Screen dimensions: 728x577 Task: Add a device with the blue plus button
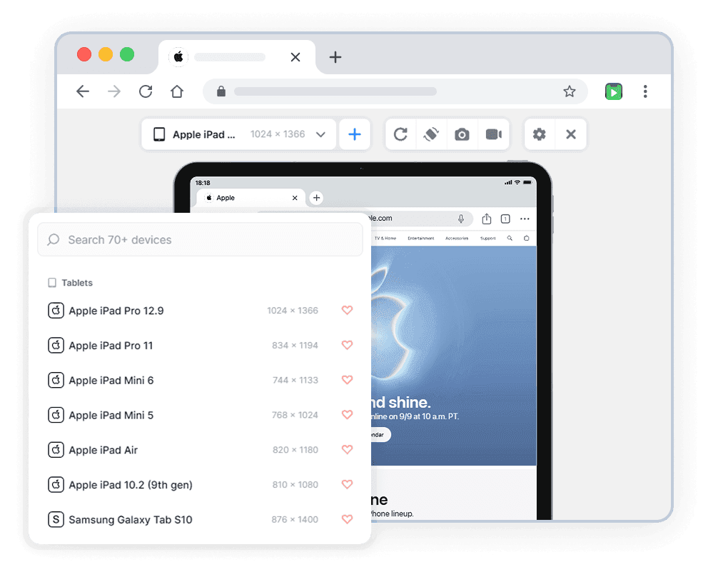click(355, 135)
